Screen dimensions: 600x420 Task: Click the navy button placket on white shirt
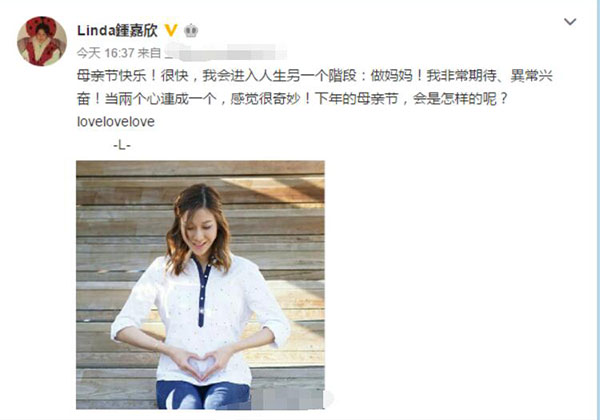tap(202, 293)
